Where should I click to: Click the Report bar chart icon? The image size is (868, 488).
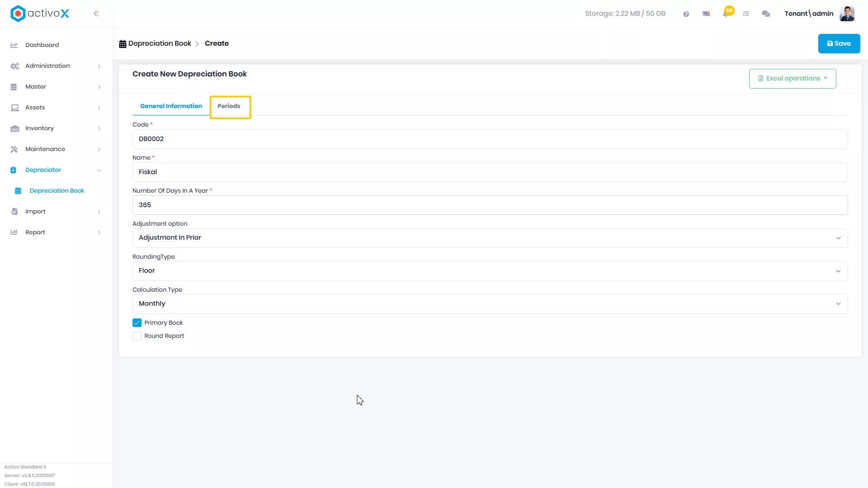pos(14,232)
